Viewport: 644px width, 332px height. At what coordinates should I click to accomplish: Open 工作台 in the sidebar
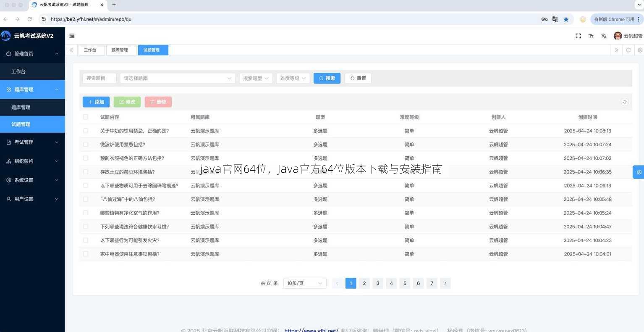tap(32, 71)
